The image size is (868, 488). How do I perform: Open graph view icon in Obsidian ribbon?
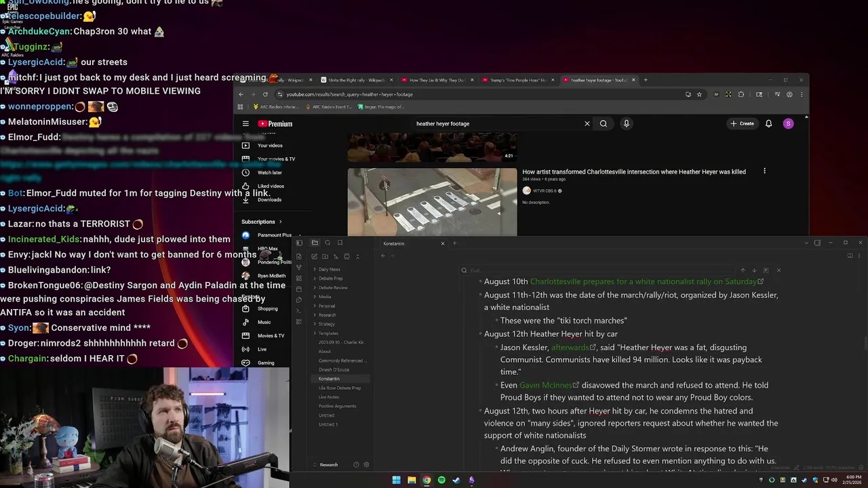coord(299,267)
